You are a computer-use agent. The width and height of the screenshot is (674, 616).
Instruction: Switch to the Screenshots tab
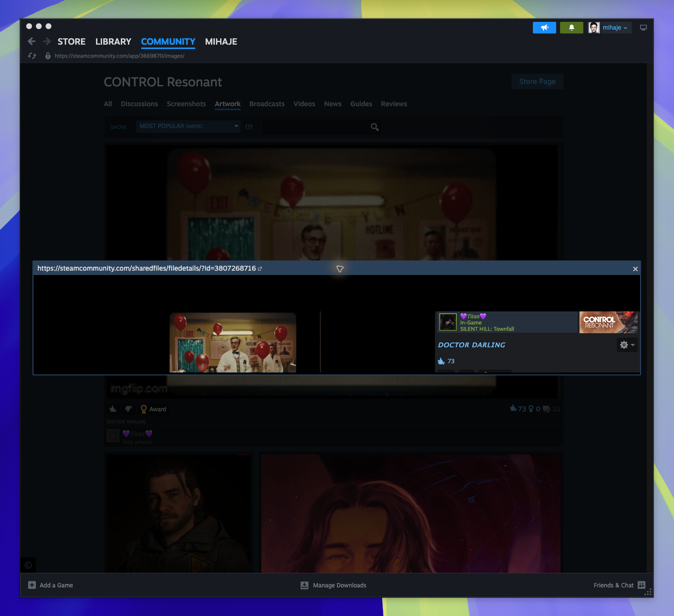(186, 104)
